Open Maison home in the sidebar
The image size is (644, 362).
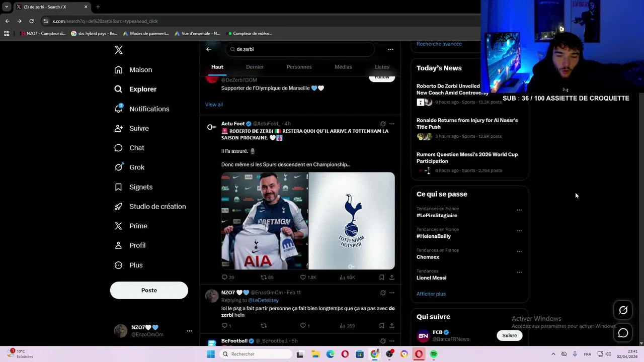click(x=133, y=70)
